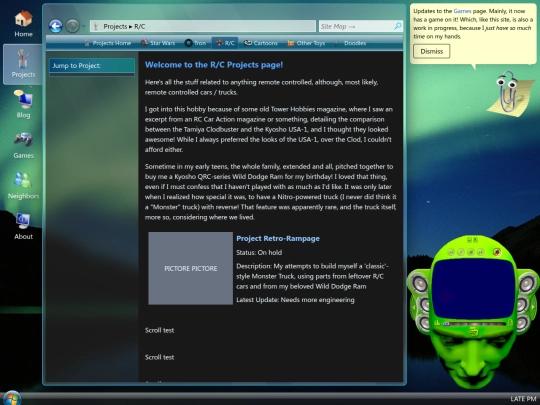Switch to the Doodles tab
Screen dimensions: 540x405
tap(350, 43)
